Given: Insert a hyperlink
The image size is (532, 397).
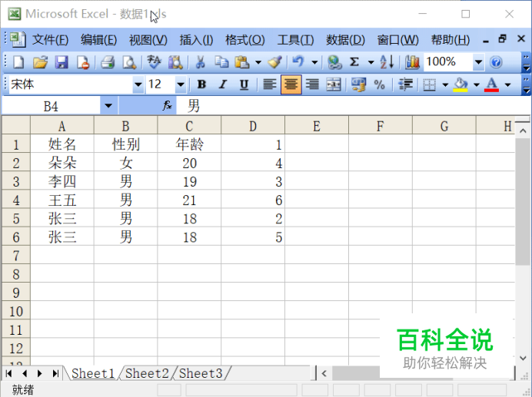Looking at the screenshot, I should tap(334, 62).
